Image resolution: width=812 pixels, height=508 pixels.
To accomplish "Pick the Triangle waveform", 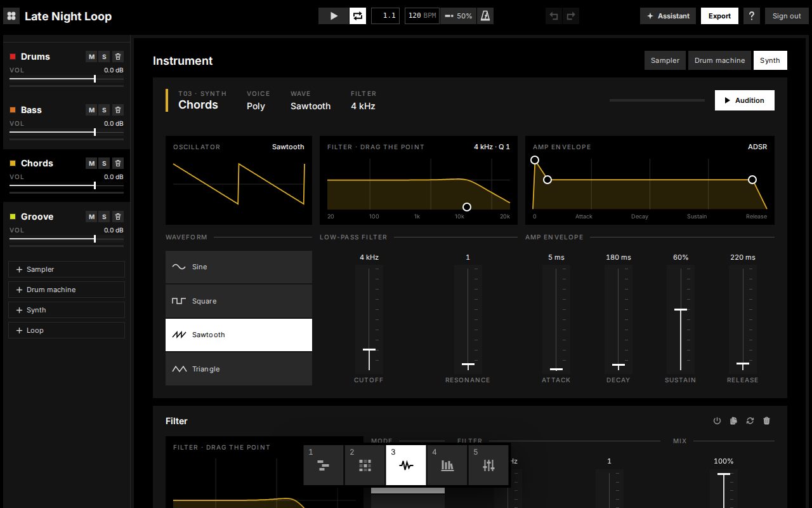I will pos(239,369).
